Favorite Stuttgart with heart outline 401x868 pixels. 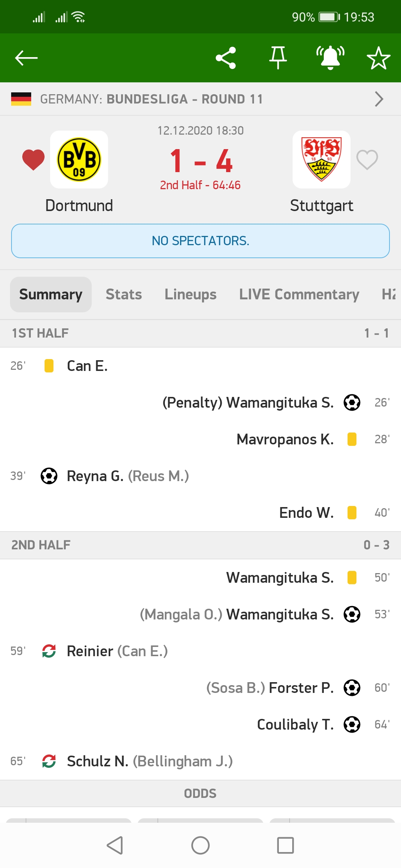pyautogui.click(x=367, y=160)
